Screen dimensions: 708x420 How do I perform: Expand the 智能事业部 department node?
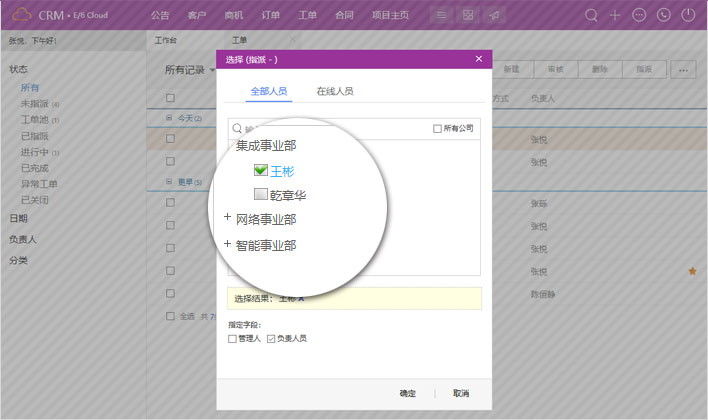point(227,244)
